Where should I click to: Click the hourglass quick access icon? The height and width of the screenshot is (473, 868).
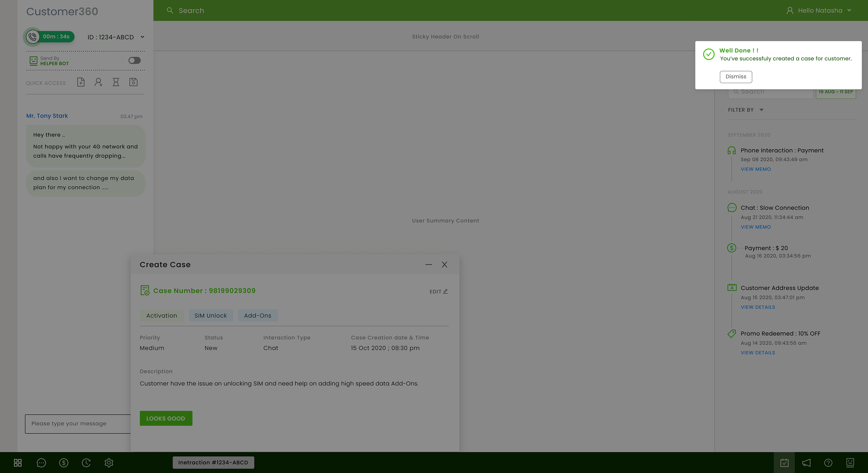click(x=116, y=82)
